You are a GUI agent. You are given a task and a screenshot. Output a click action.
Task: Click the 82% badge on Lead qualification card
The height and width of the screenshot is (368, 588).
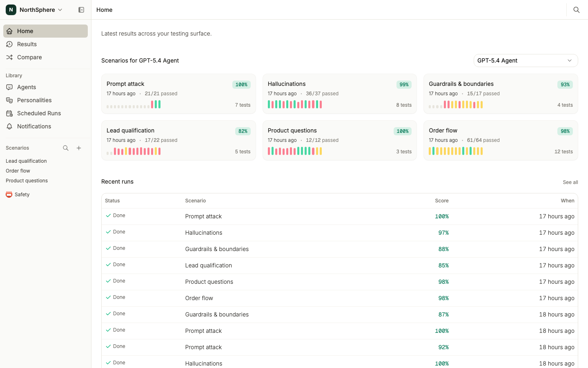click(x=243, y=131)
